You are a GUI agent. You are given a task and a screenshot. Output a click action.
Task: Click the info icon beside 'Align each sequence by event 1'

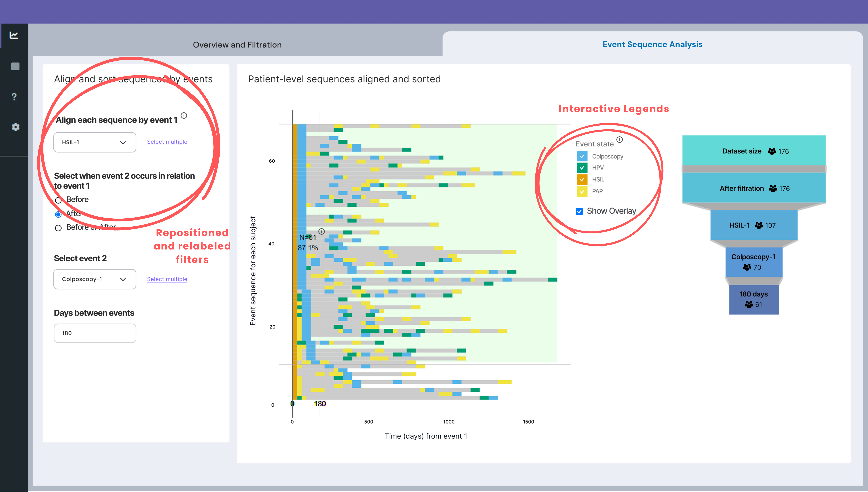click(x=184, y=115)
